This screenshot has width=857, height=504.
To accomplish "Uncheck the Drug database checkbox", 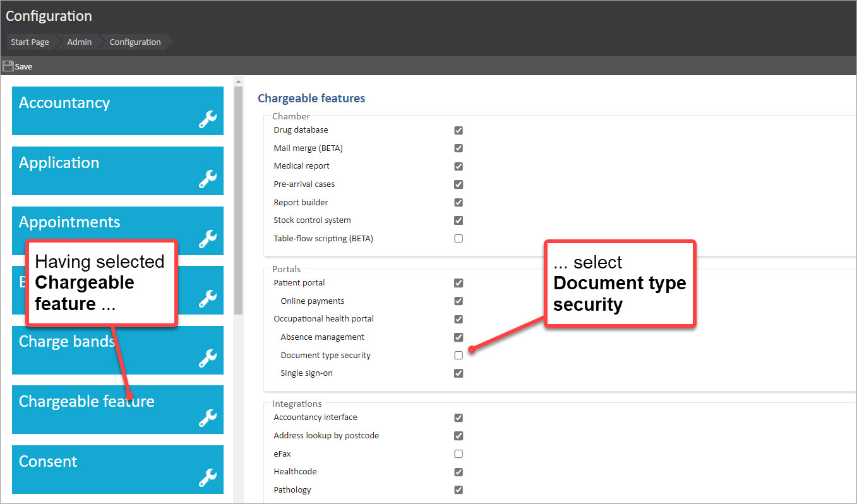I will (x=458, y=130).
